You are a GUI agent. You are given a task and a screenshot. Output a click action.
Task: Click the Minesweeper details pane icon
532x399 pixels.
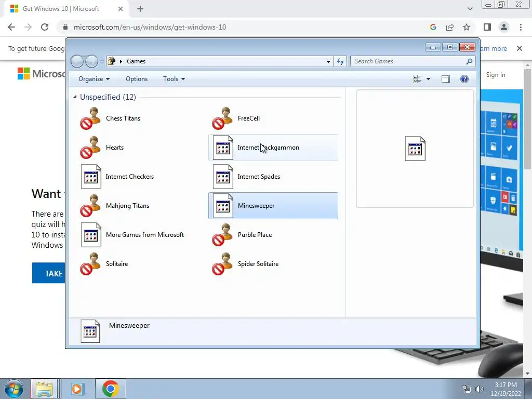click(x=90, y=331)
